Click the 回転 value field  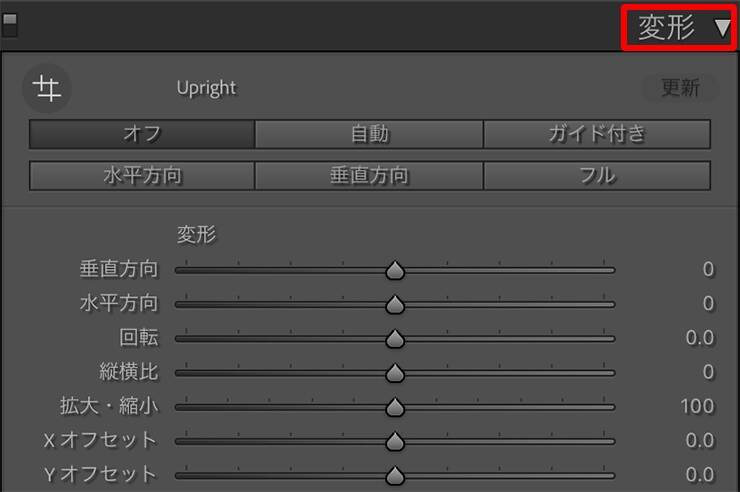(x=699, y=338)
